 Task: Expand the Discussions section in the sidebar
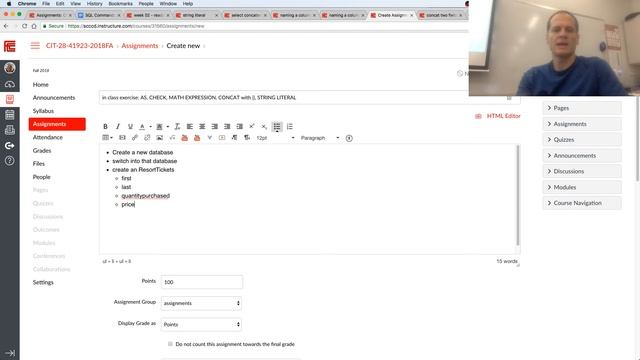[582, 171]
